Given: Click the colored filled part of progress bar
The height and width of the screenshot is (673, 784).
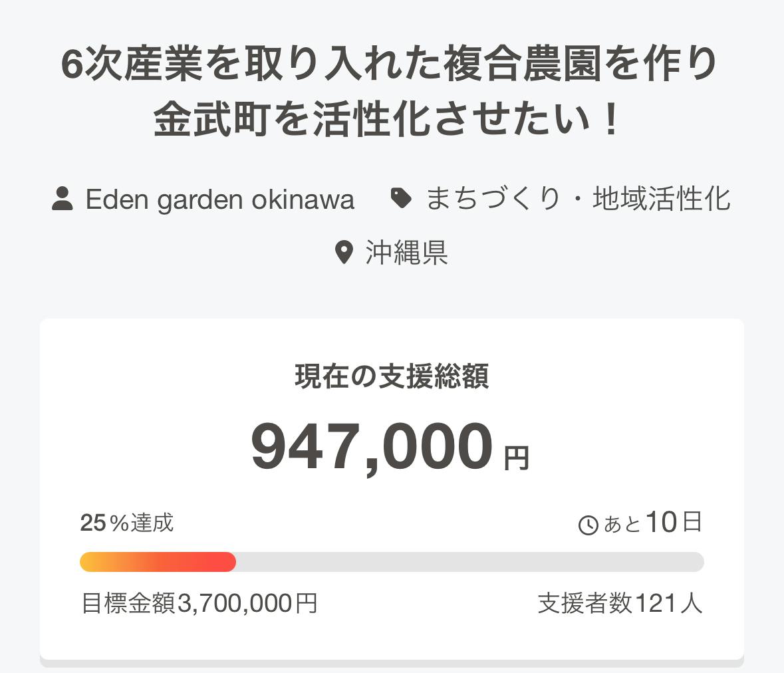Looking at the screenshot, I should pos(158,562).
